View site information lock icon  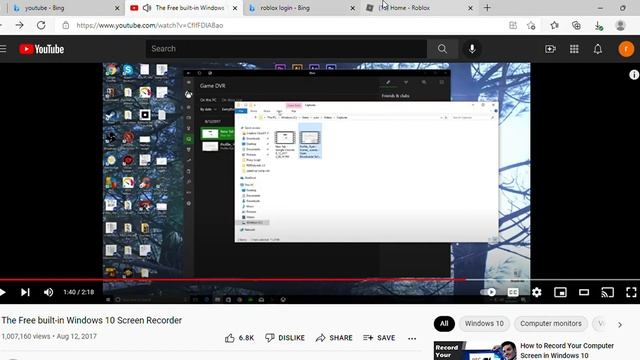coord(65,25)
